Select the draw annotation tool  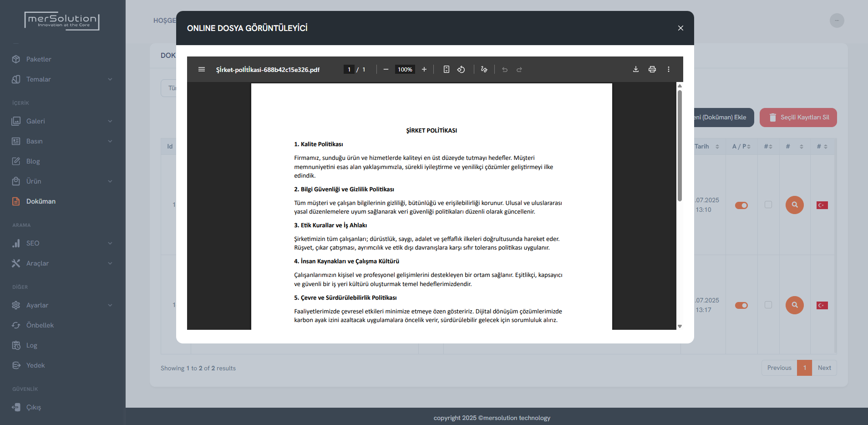pos(484,69)
